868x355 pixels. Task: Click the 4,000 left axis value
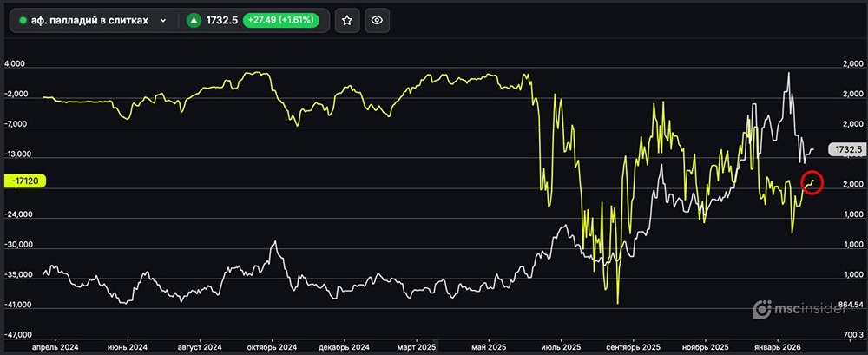[15, 64]
